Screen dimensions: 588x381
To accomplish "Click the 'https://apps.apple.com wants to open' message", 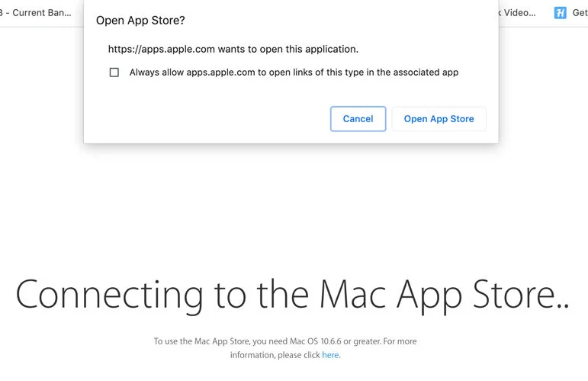I will coord(233,49).
